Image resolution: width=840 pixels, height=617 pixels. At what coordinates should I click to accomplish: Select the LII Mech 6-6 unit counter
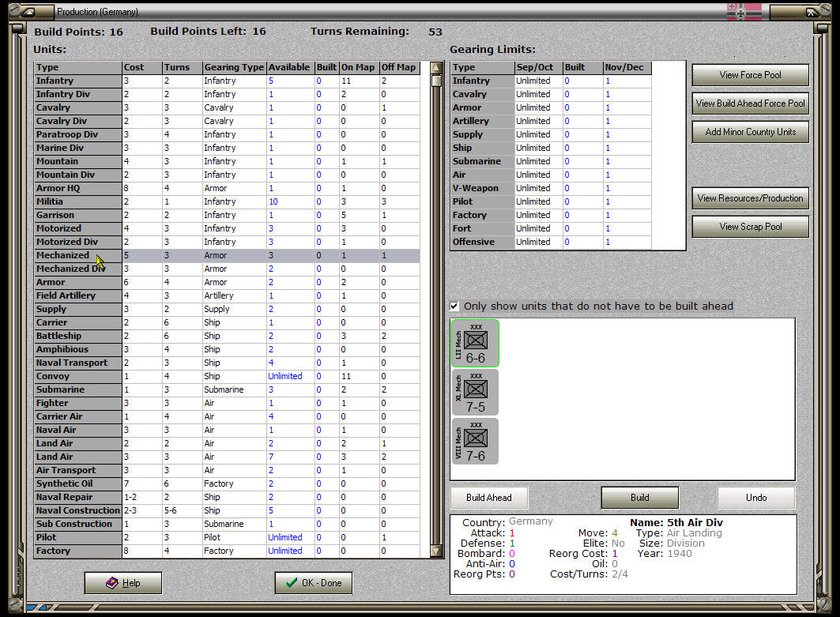[475, 344]
